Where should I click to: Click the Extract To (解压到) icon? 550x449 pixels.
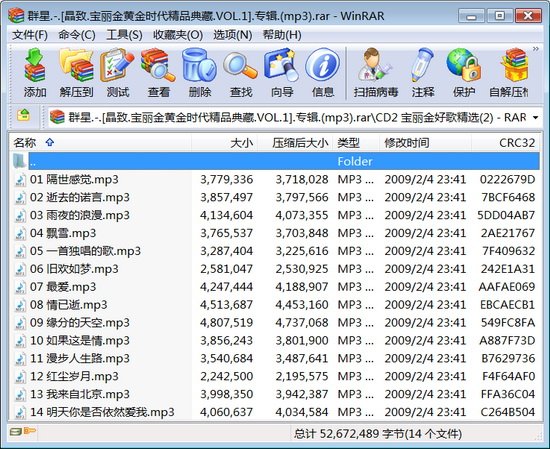(76, 73)
